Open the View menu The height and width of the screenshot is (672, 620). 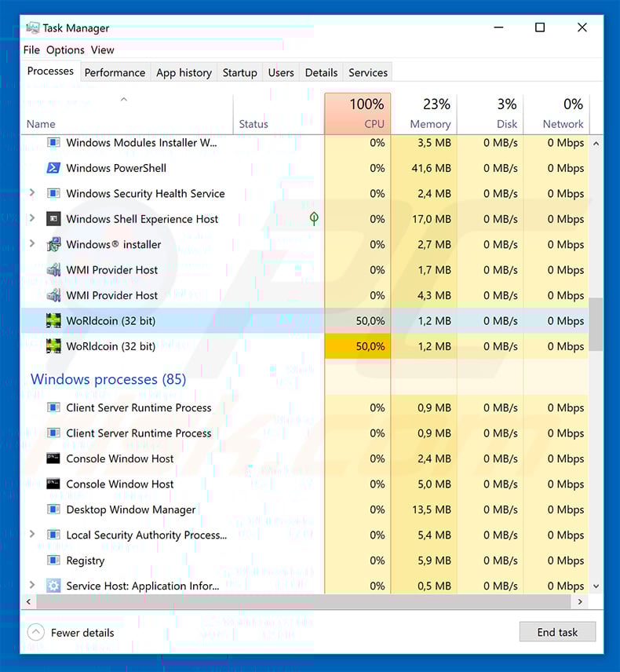102,50
